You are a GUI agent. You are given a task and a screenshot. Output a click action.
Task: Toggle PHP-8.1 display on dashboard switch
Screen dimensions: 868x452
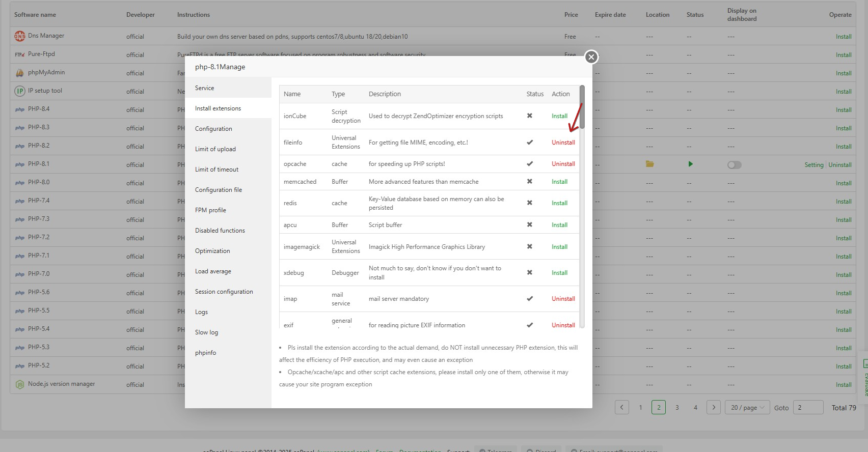(x=735, y=165)
